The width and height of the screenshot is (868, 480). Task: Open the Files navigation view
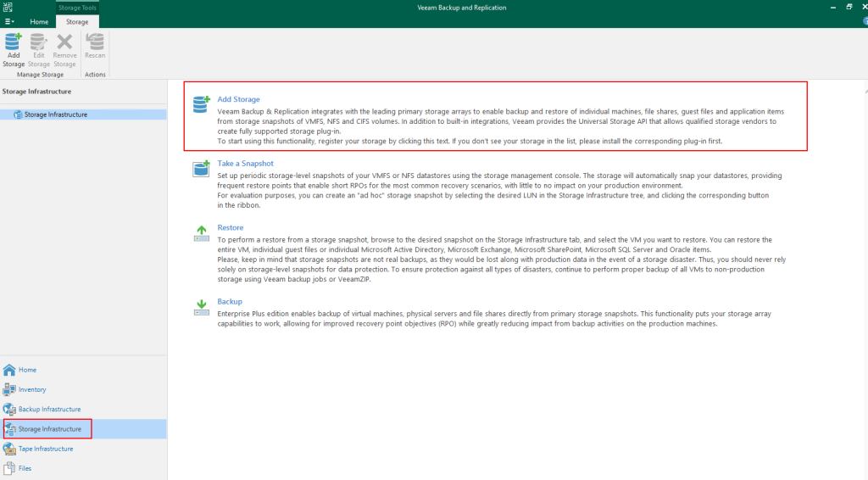coord(83,468)
